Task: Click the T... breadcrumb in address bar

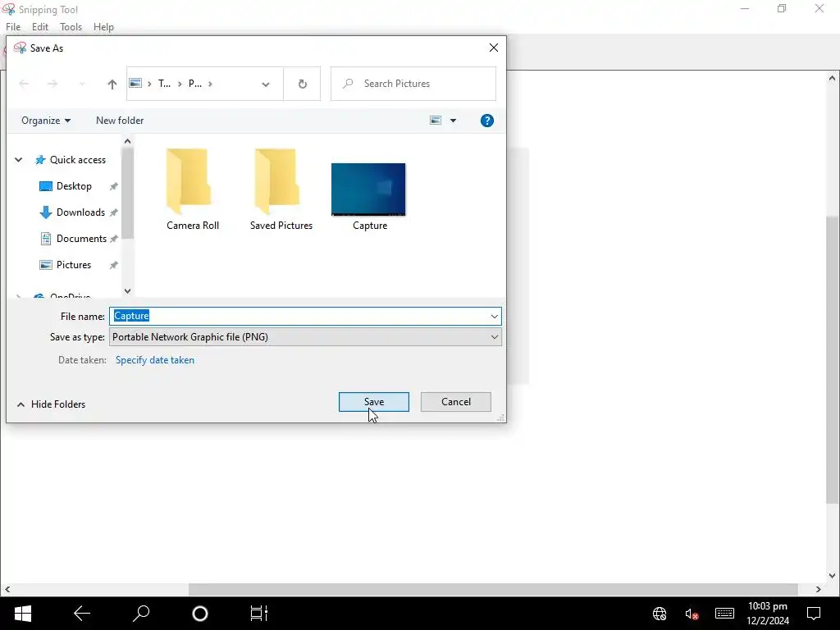Action: click(x=164, y=84)
